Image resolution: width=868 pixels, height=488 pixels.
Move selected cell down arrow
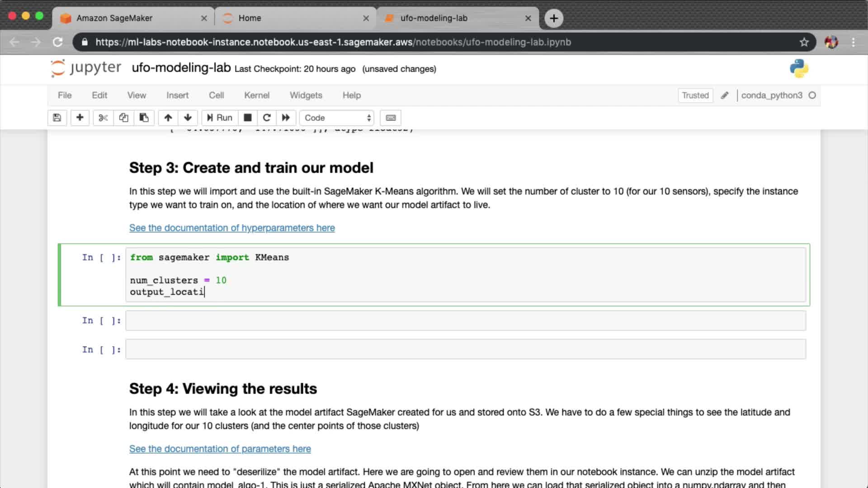188,118
